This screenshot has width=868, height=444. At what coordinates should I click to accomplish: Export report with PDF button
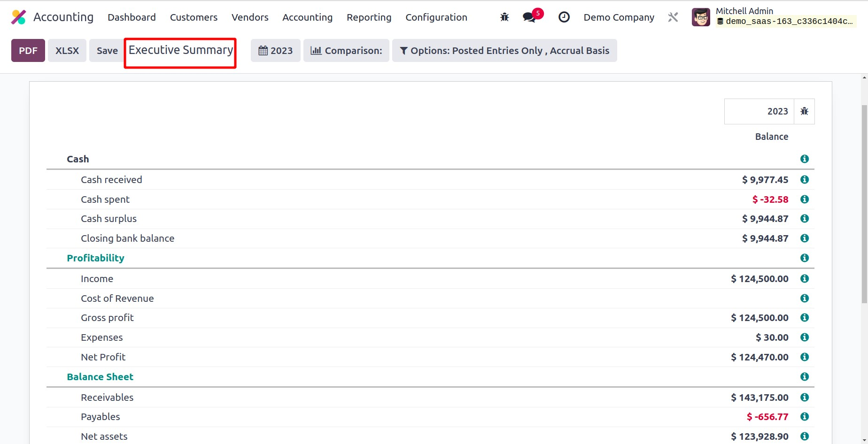[28, 51]
